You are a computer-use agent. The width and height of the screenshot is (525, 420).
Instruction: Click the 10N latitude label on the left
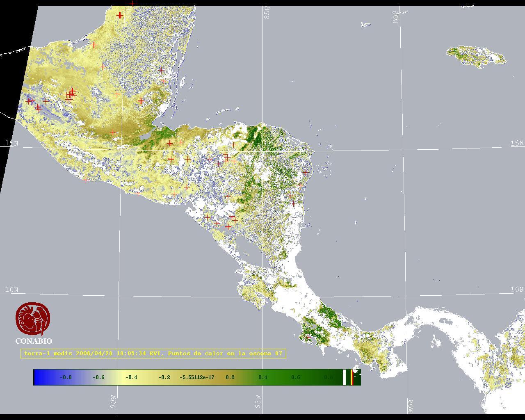tap(12, 290)
